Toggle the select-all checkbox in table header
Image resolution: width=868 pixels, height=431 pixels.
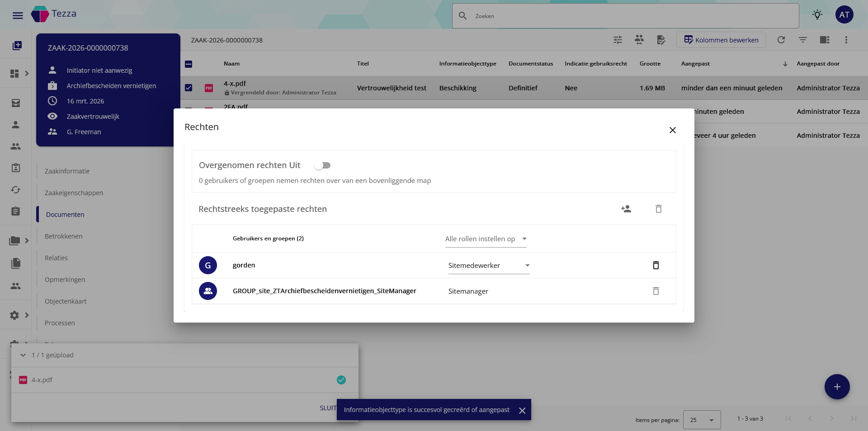tap(189, 64)
